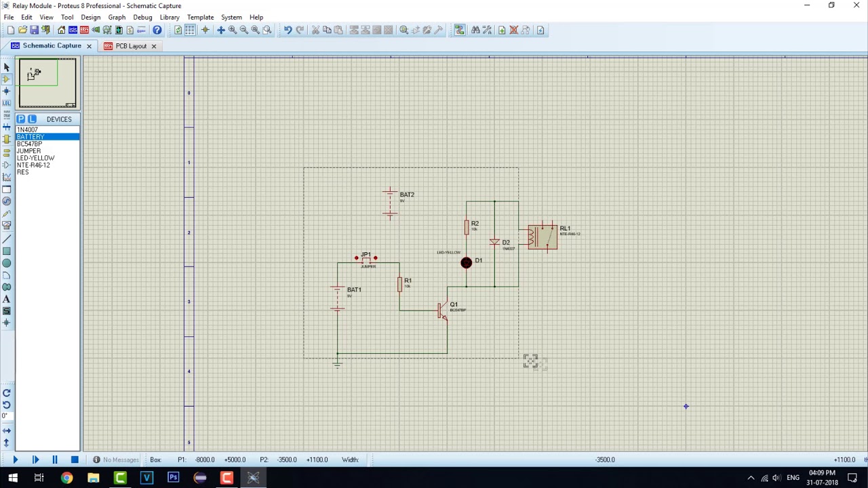
Task: Open project using the folder icon
Action: tap(22, 30)
